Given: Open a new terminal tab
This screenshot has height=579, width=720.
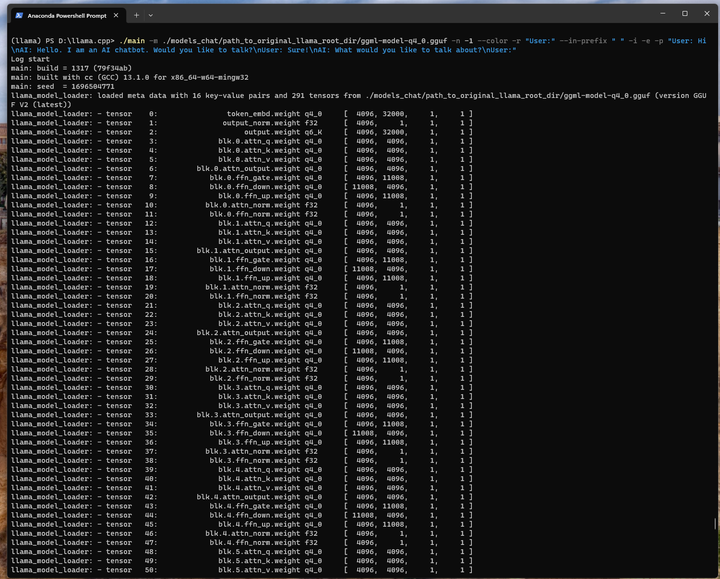Looking at the screenshot, I should [136, 15].
